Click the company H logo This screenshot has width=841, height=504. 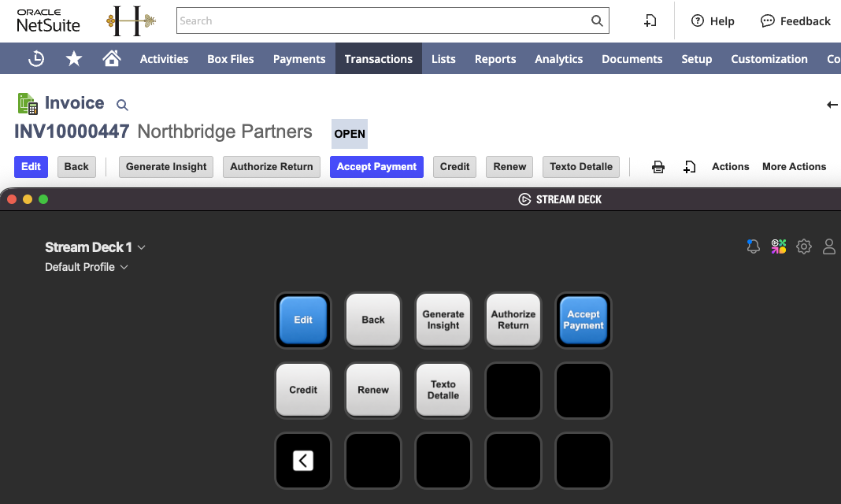pyautogui.click(x=132, y=21)
